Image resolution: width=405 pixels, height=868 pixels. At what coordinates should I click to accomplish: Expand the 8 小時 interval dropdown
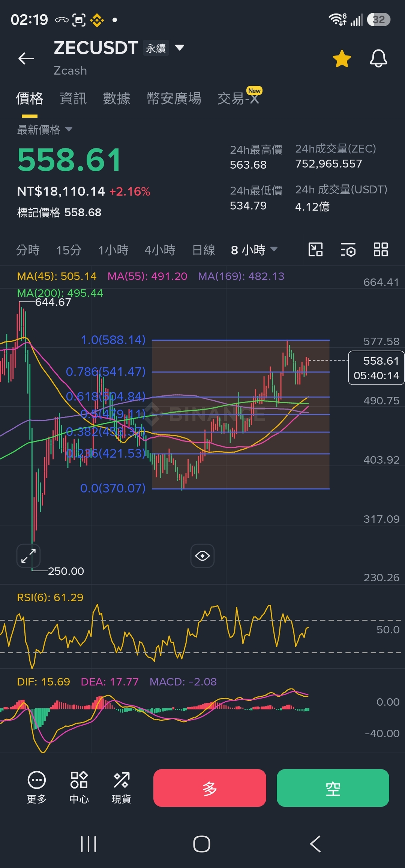pyautogui.click(x=254, y=250)
